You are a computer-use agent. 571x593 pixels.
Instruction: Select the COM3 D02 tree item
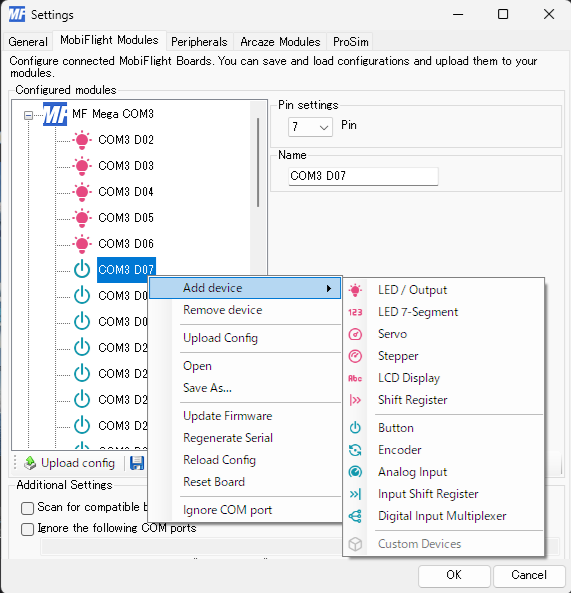click(126, 140)
